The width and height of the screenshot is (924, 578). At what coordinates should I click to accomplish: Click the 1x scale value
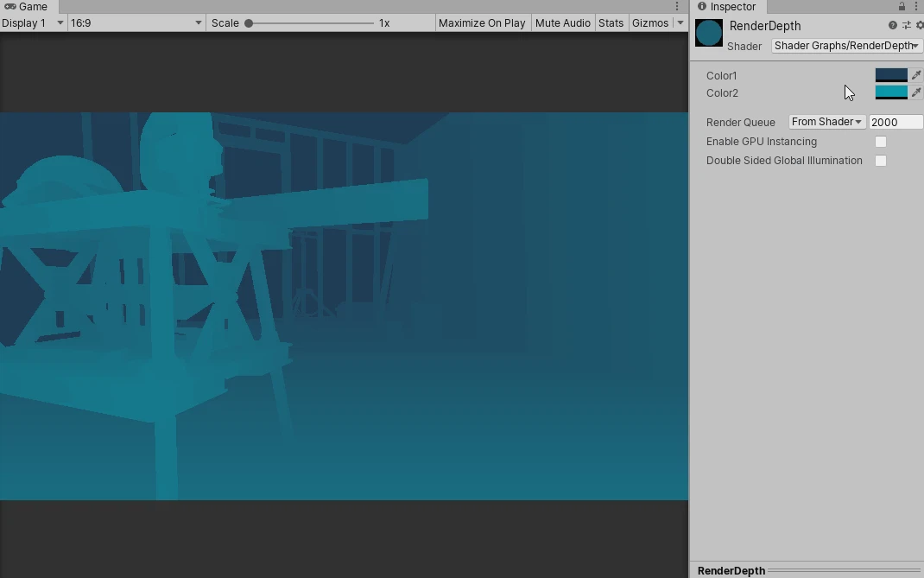[x=384, y=23]
